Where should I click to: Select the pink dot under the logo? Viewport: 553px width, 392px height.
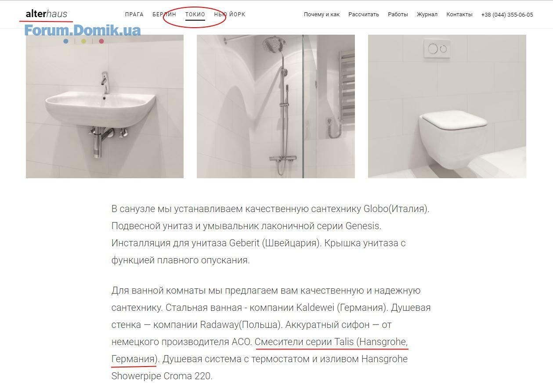101,41
